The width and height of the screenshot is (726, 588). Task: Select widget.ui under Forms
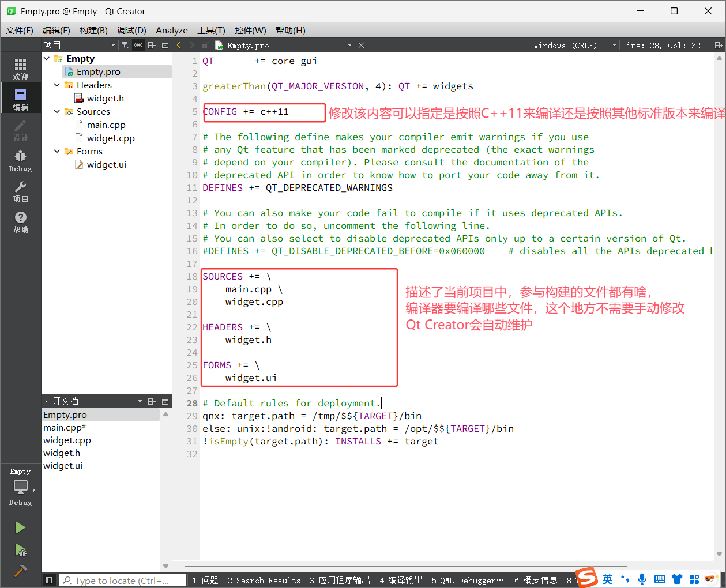point(107,164)
